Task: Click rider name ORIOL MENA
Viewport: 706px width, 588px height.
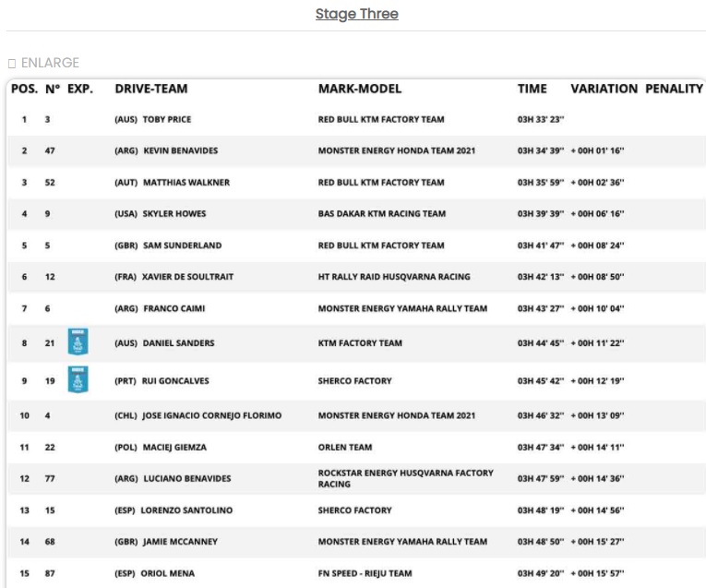Action: click(168, 573)
